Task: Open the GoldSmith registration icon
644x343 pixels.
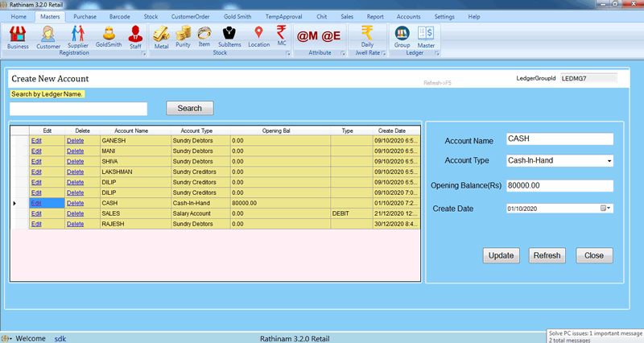Action: 109,36
